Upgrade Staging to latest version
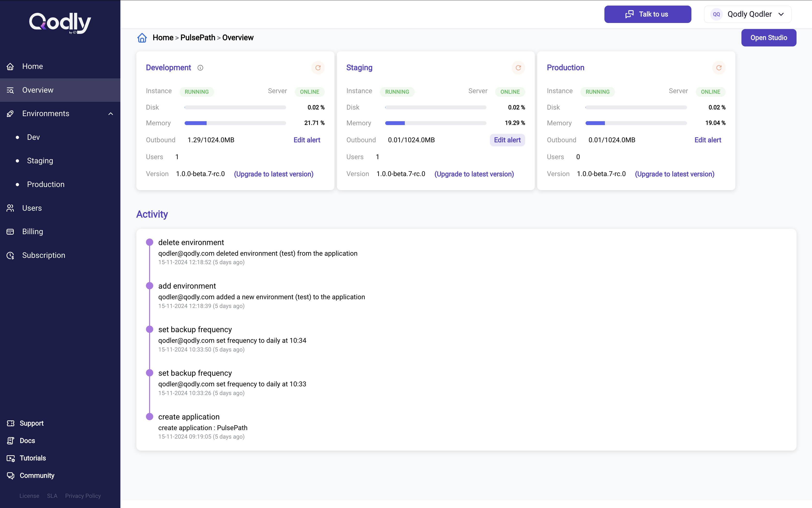 (474, 174)
